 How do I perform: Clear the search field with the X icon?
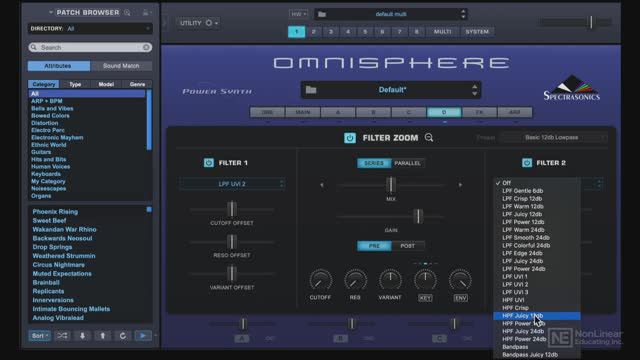146,47
